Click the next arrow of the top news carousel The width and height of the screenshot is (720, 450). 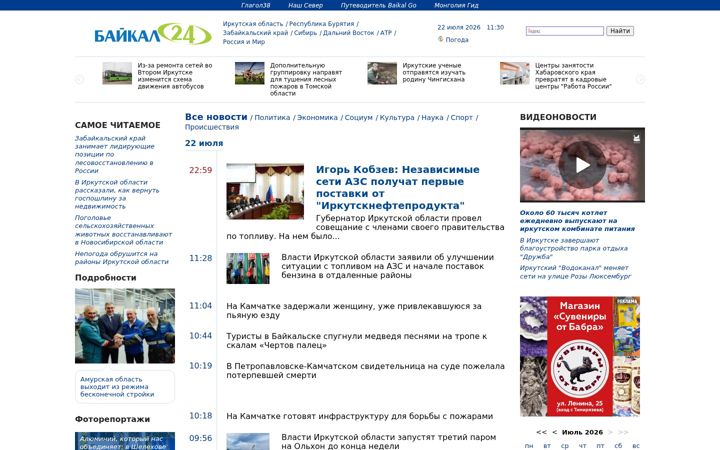click(x=640, y=79)
